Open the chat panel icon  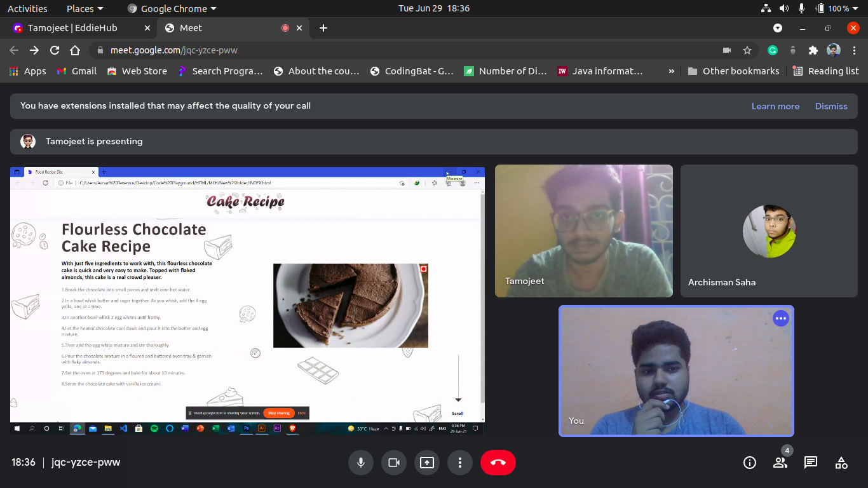coord(810,463)
